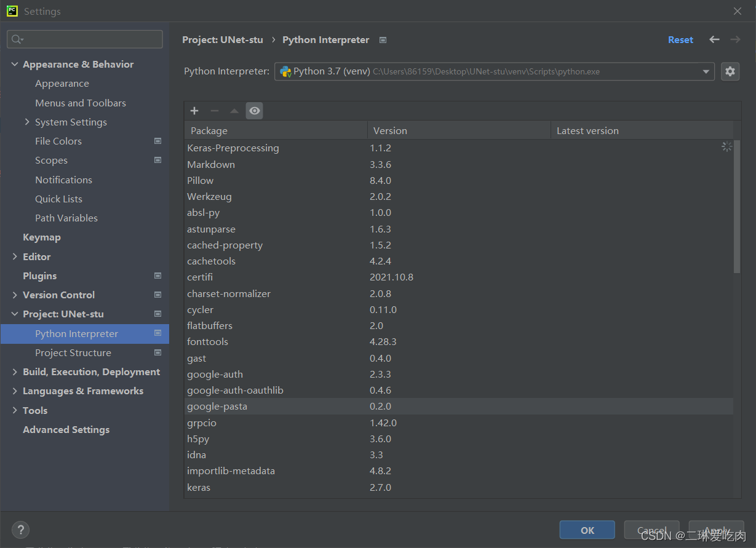Image resolution: width=756 pixels, height=548 pixels.
Task: Click inside the settings search field
Action: (85, 39)
